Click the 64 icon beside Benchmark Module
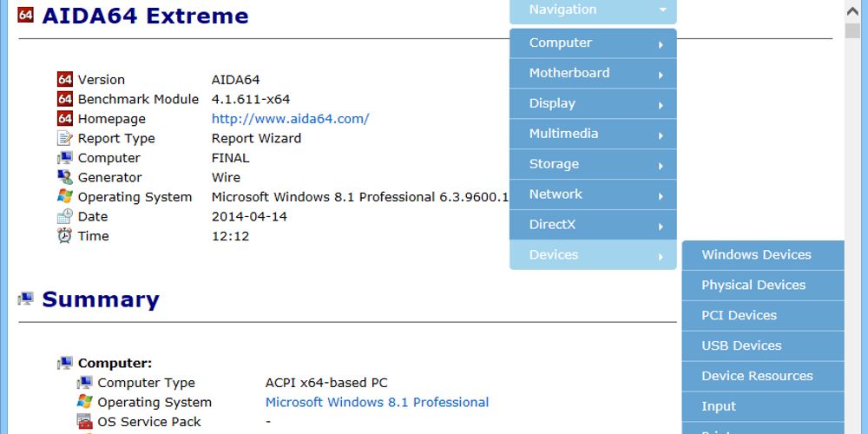868x434 pixels. point(65,99)
